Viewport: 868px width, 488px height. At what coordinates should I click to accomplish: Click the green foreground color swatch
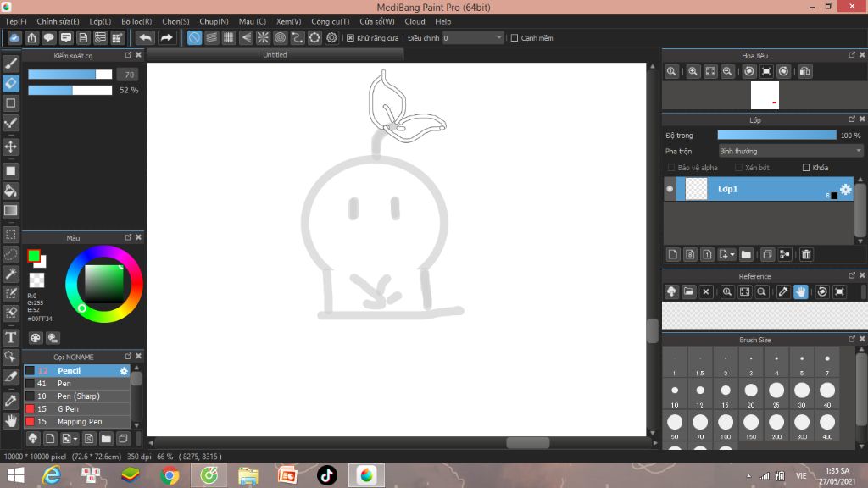coord(34,256)
